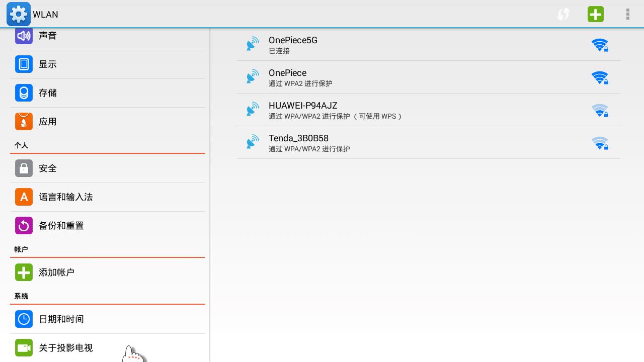Click the 存储 storage icon
644x362 pixels.
click(24, 93)
